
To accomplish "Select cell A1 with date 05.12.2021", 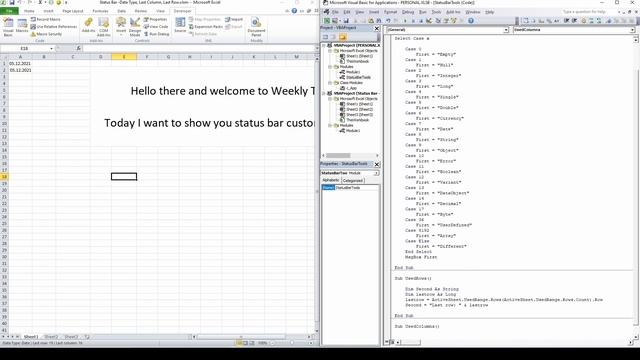I will (20, 64).
